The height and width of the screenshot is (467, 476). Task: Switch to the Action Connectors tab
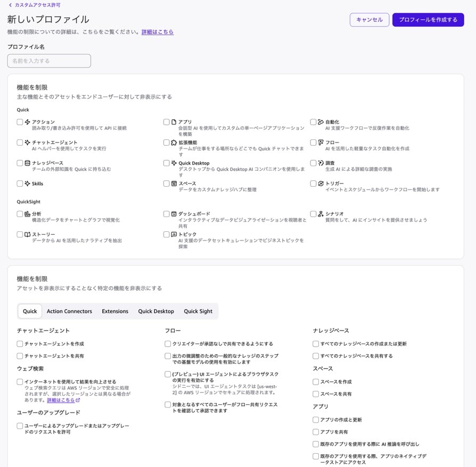pyautogui.click(x=69, y=312)
